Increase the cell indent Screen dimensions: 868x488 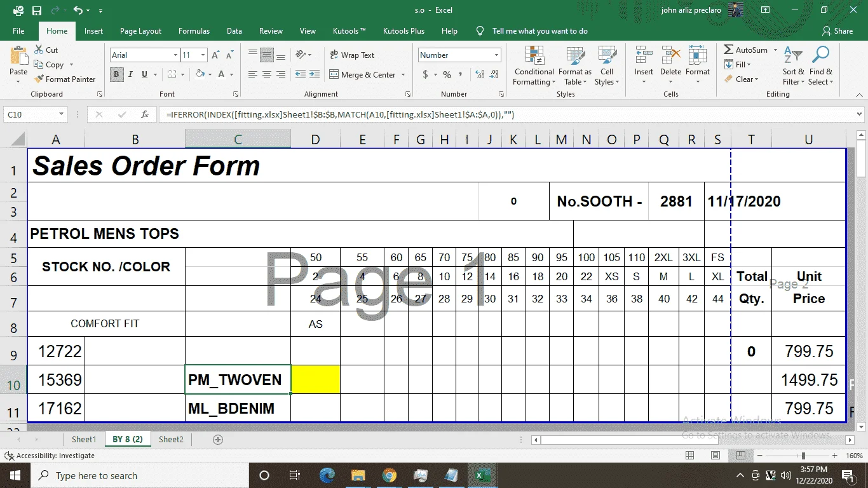[315, 74]
